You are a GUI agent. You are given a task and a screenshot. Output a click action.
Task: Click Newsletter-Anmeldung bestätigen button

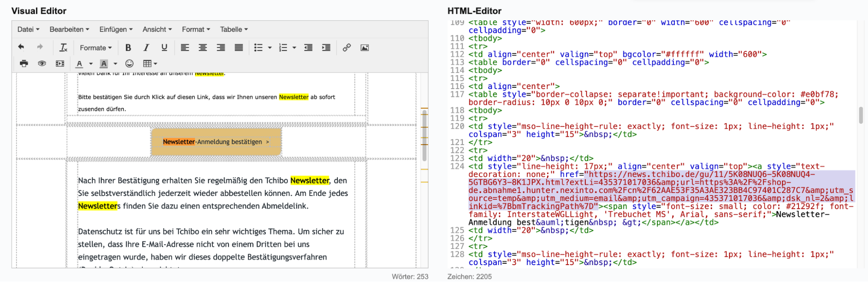[x=216, y=142]
